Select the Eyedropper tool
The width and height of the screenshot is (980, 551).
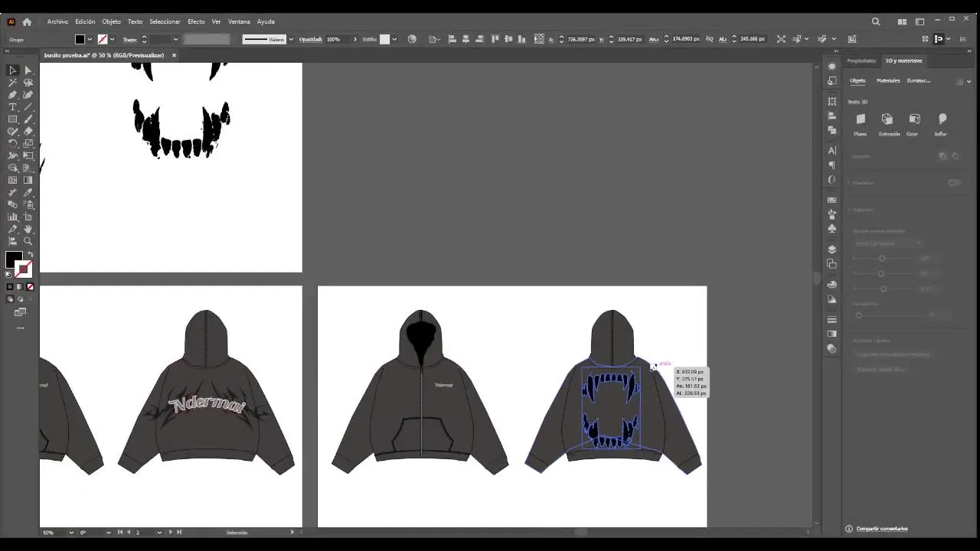(x=28, y=192)
